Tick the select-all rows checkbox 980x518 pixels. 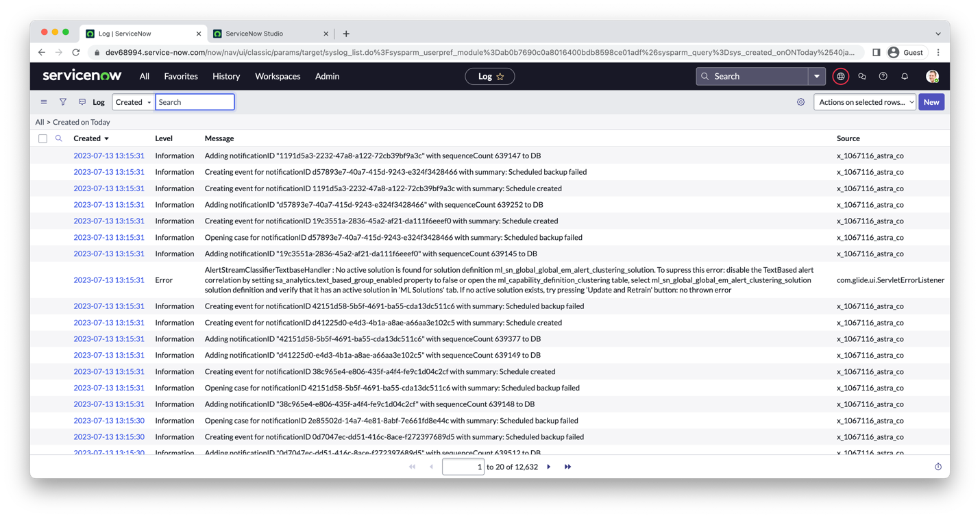point(42,138)
